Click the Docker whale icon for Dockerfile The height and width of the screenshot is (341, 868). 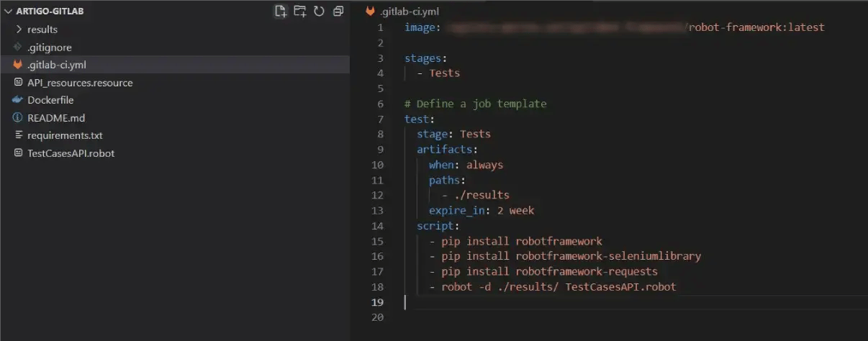pos(18,100)
